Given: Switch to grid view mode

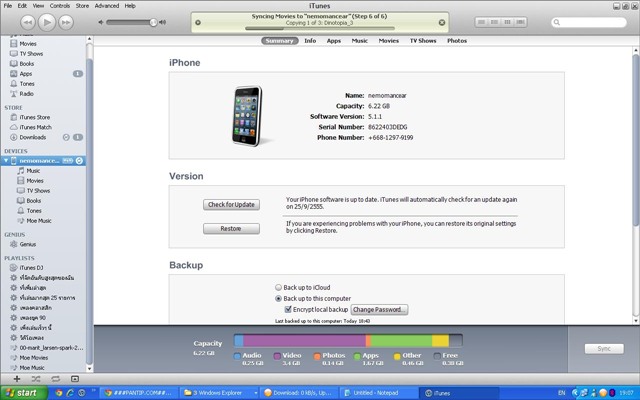Looking at the screenshot, I should pos(507,22).
